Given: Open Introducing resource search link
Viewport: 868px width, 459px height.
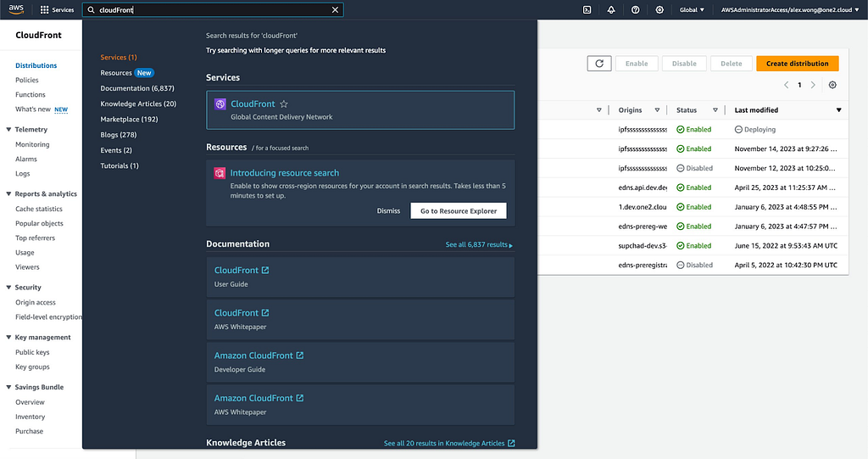Looking at the screenshot, I should (285, 173).
